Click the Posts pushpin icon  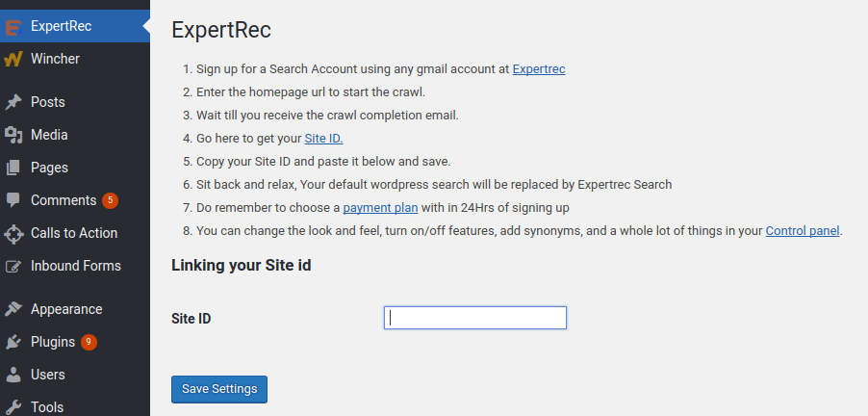tap(13, 102)
